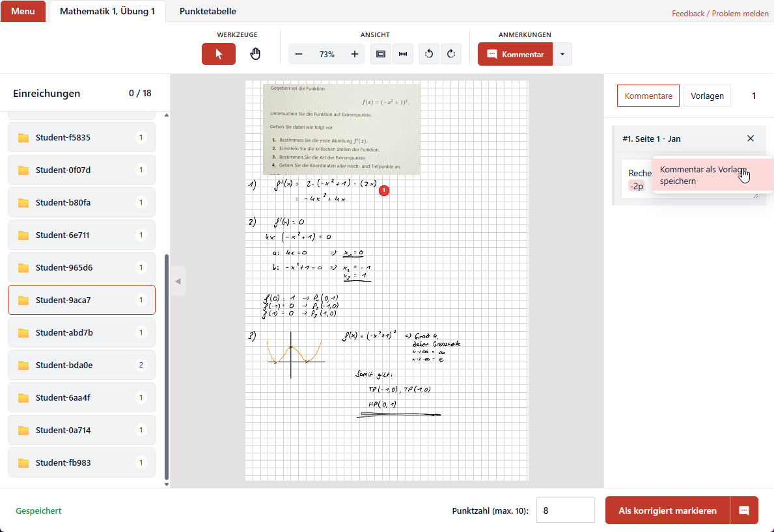
Task: Open Student-bda0e submission
Action: point(81,366)
